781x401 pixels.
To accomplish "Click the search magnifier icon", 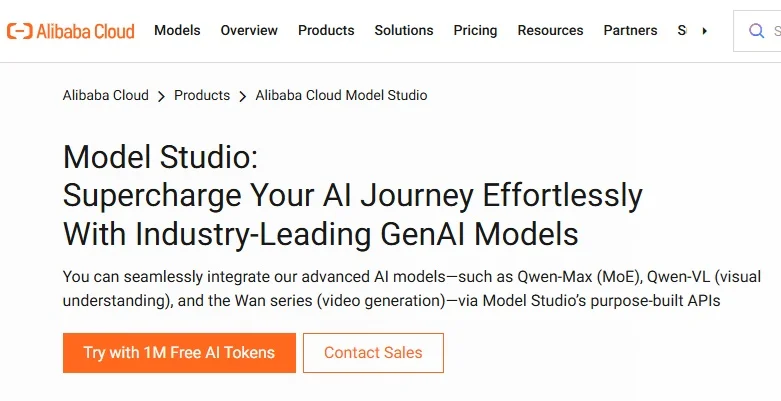I will pyautogui.click(x=757, y=31).
